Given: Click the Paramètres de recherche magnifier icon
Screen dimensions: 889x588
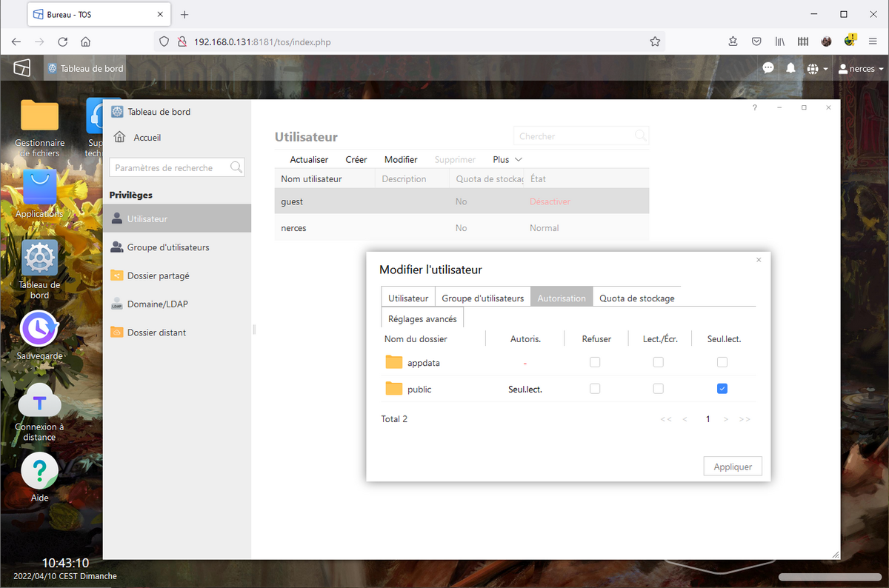Looking at the screenshot, I should pos(236,167).
